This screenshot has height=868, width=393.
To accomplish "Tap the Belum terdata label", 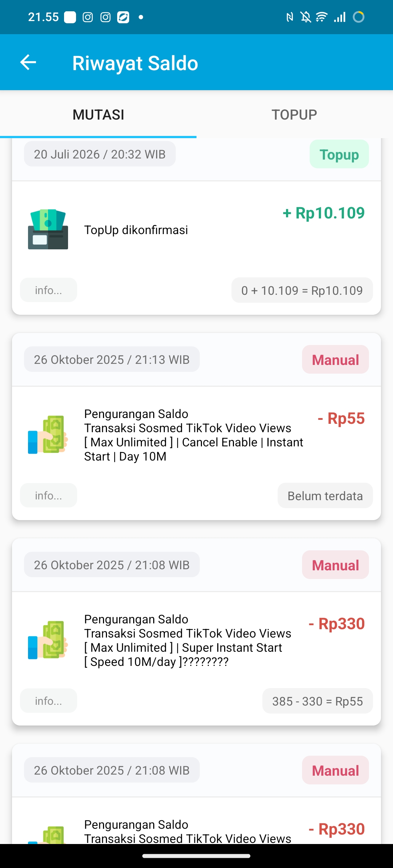I will [x=325, y=496].
